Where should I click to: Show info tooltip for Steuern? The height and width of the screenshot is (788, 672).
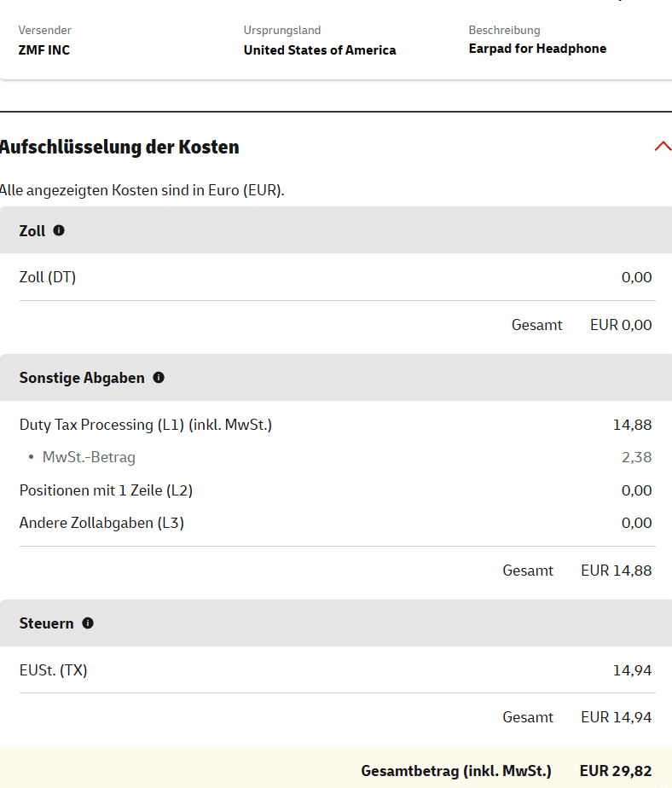(88, 623)
